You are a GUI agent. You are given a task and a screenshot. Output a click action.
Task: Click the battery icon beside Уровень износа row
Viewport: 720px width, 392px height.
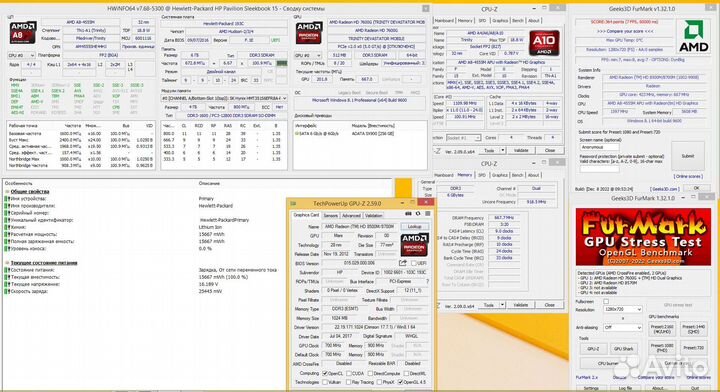pyautogui.click(x=7, y=248)
